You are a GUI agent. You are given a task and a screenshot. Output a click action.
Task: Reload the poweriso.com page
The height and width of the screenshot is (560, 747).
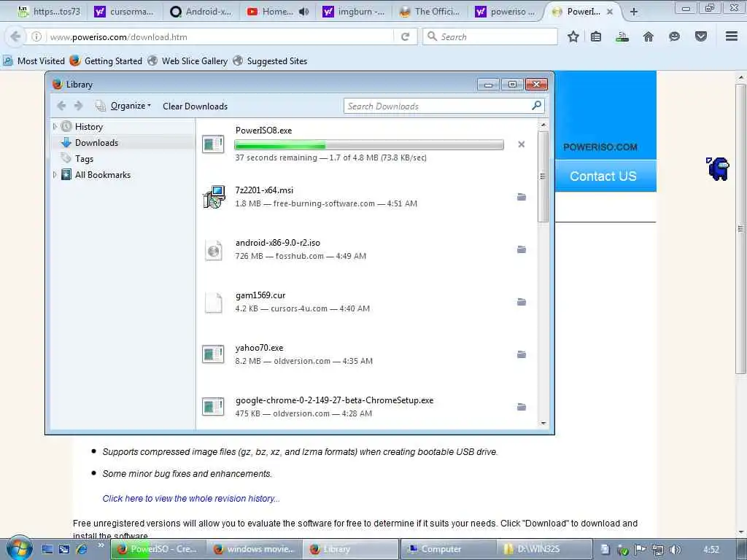[406, 36]
